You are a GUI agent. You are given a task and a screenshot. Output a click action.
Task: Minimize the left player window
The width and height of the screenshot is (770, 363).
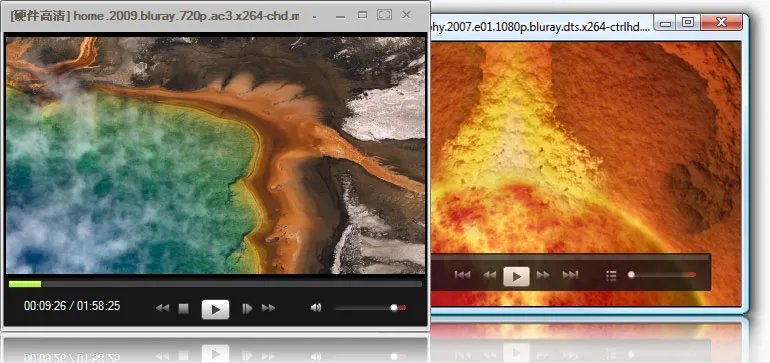point(340,16)
